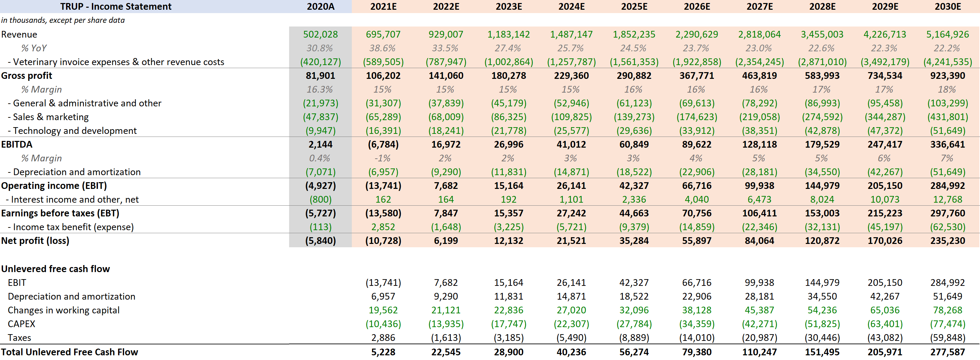Select the 22.2% YoY growth cell
This screenshot has height=360, width=980.
pos(946,48)
